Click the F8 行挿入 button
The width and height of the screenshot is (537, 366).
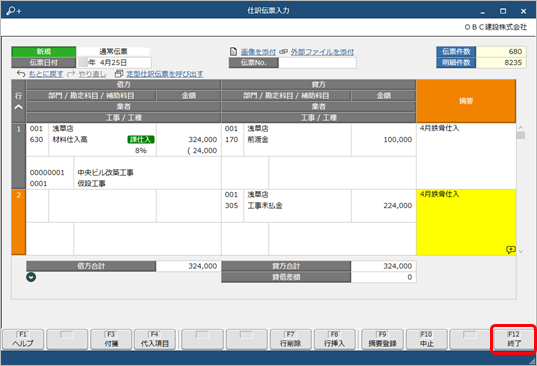334,339
